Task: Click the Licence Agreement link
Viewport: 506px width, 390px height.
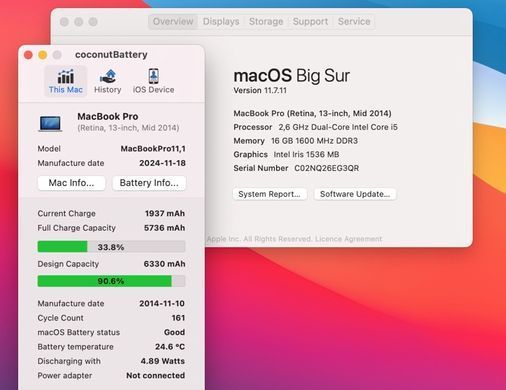Action: click(x=348, y=239)
